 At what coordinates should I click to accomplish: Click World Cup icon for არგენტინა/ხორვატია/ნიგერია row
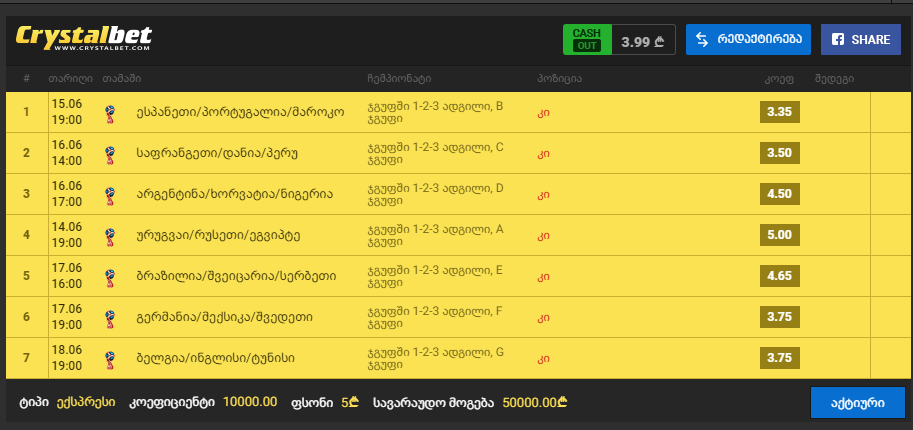[x=109, y=195]
